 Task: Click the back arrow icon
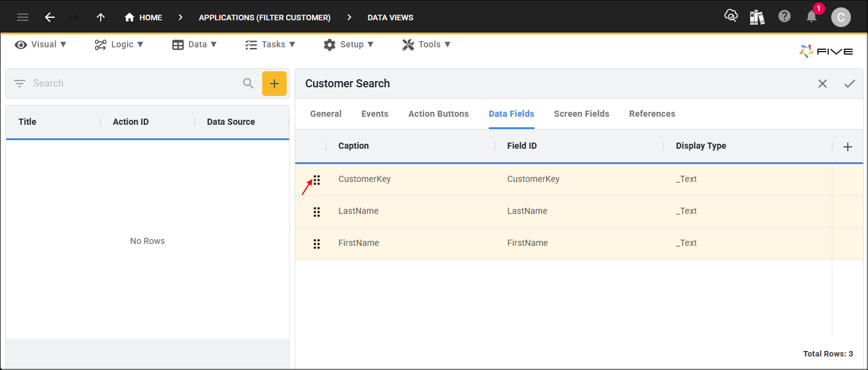(x=50, y=17)
